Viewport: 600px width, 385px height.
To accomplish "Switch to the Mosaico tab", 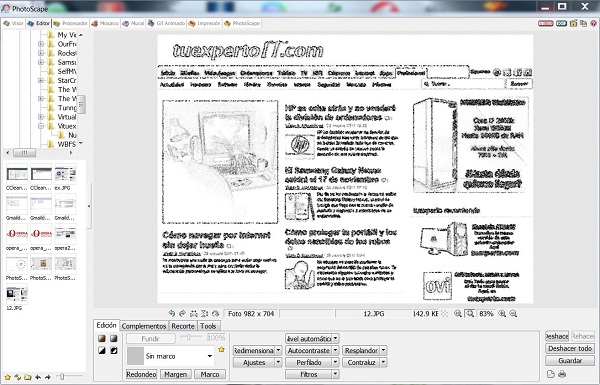I will pyautogui.click(x=105, y=23).
